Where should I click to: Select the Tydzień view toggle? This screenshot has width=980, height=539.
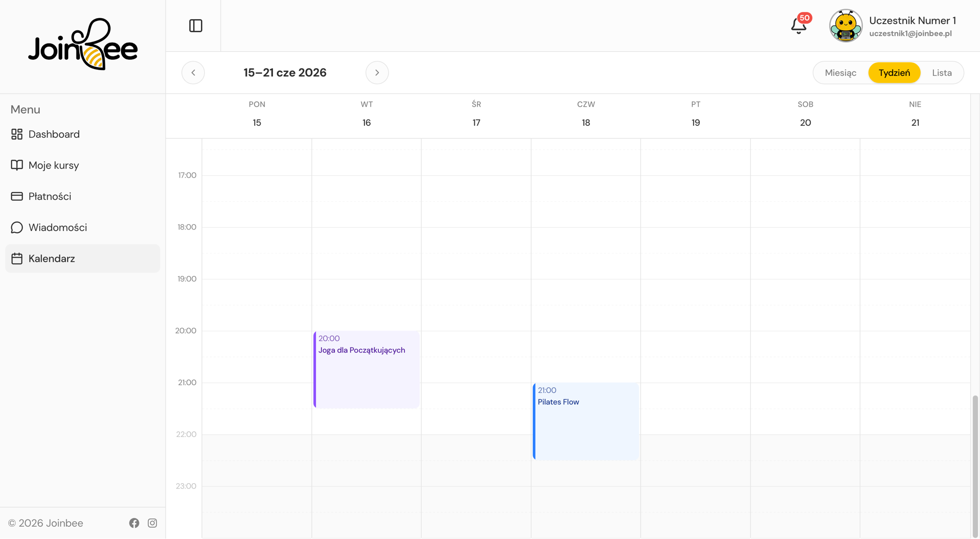click(x=894, y=72)
